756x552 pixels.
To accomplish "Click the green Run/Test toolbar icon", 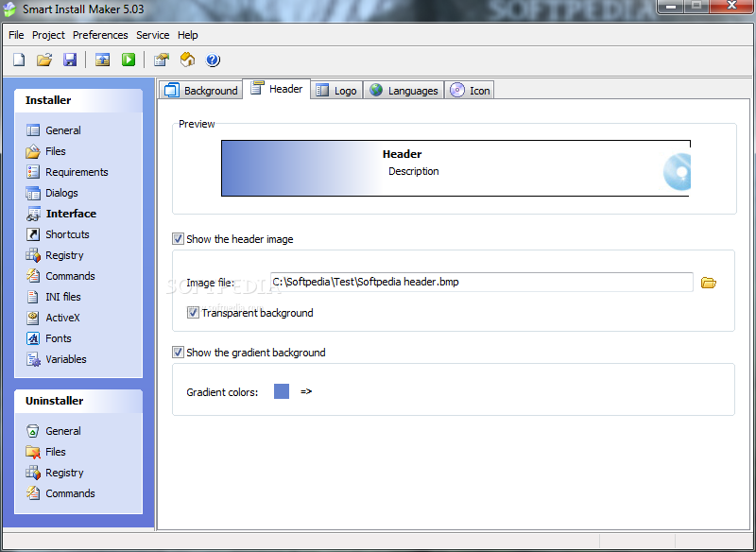I will [129, 60].
